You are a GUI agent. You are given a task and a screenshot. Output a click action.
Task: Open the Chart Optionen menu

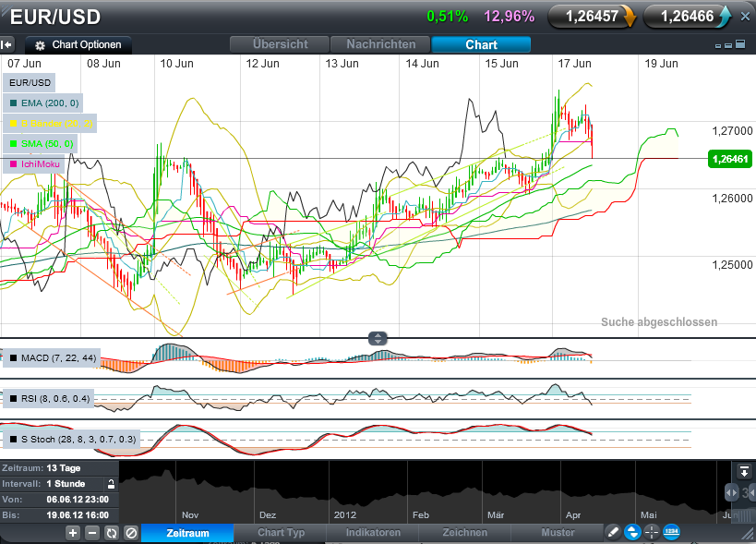pyautogui.click(x=78, y=44)
